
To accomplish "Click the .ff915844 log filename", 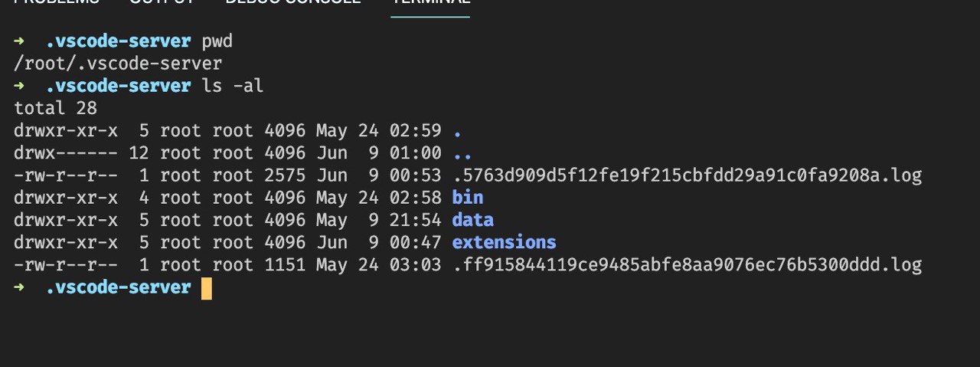I will click(x=687, y=265).
